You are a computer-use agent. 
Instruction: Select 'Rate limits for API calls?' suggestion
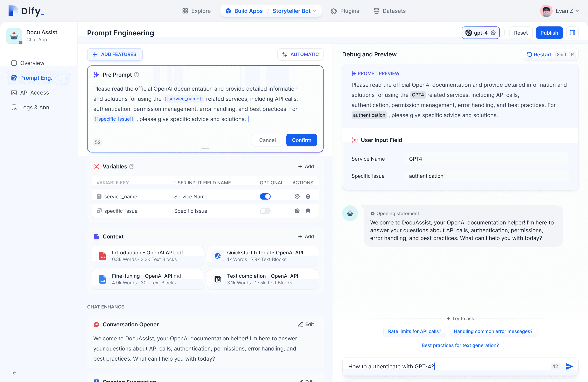click(x=414, y=331)
